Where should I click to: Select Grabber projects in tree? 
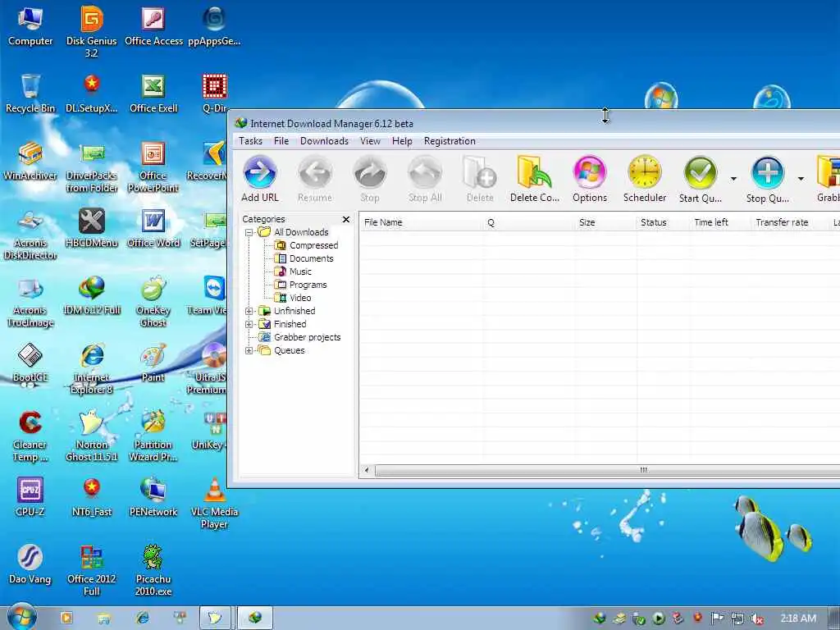pyautogui.click(x=299, y=337)
